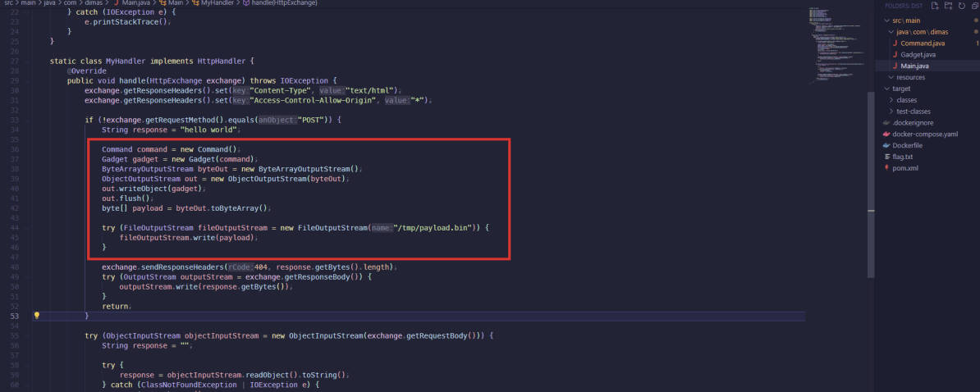
Task: Click the Java icon beside Gadget.java
Action: (895, 55)
